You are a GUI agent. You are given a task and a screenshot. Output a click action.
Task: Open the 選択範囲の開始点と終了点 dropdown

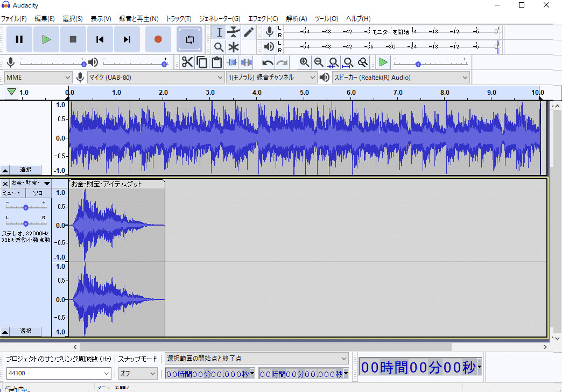click(257, 358)
